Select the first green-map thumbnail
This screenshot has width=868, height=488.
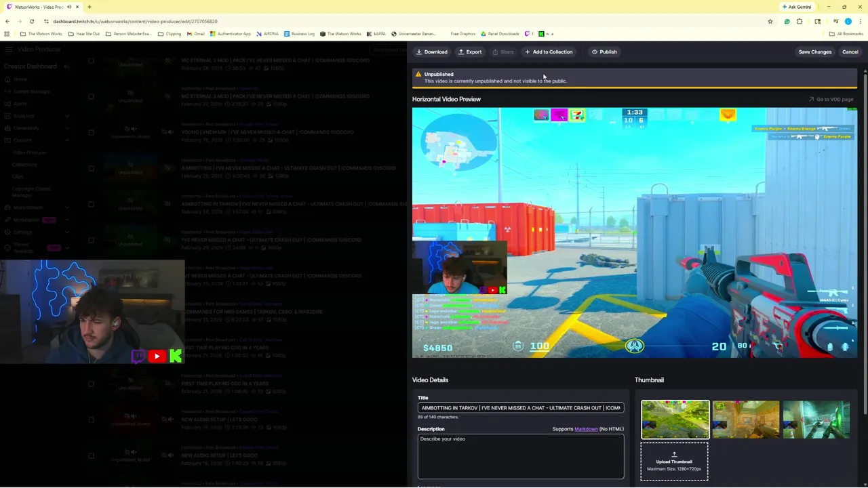[675, 420]
